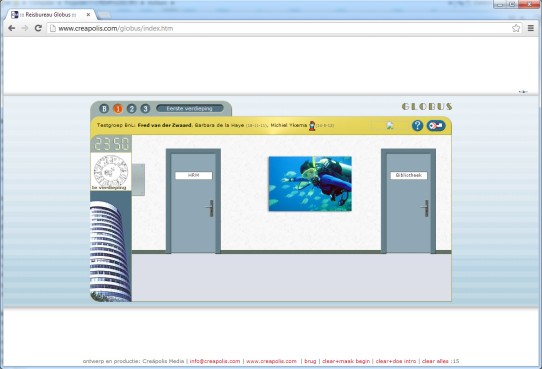Click the logout key icon
The height and width of the screenshot is (369, 542).
(436, 125)
